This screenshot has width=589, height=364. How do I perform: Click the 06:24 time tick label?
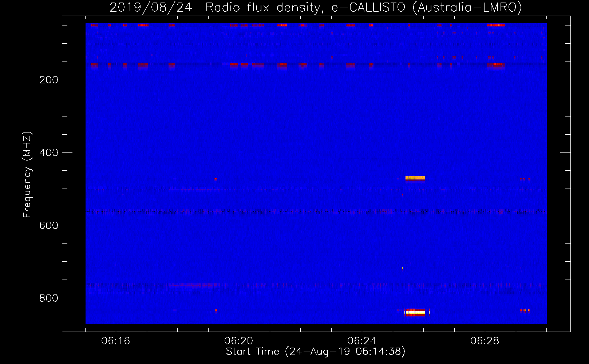point(362,341)
